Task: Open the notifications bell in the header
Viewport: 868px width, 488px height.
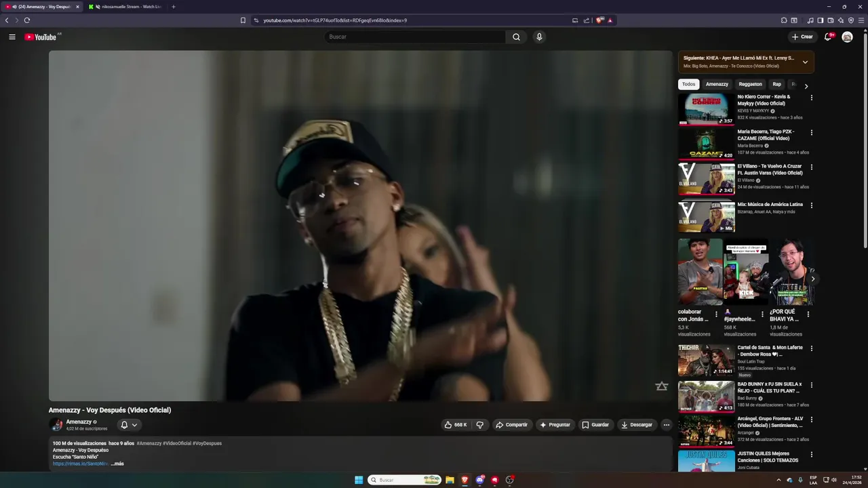Action: click(828, 37)
